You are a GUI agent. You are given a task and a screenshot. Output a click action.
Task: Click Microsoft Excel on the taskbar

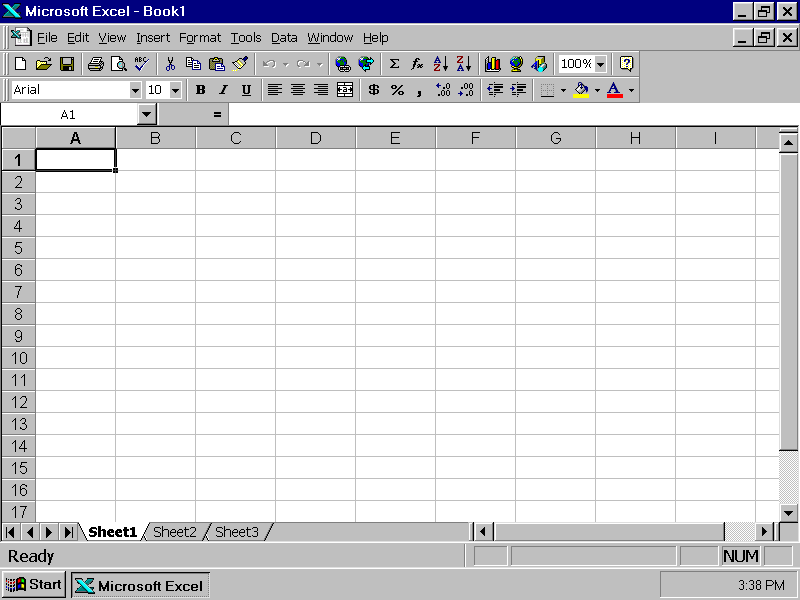[x=139, y=584]
